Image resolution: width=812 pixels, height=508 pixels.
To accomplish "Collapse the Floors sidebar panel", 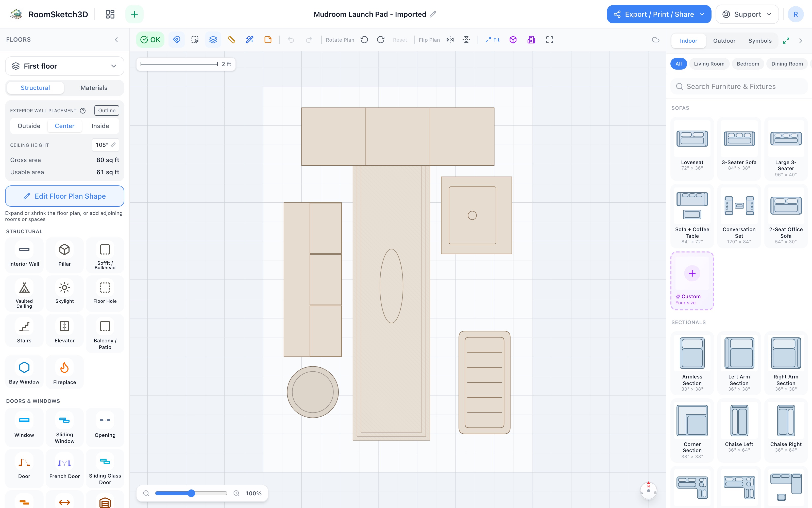I will point(116,40).
